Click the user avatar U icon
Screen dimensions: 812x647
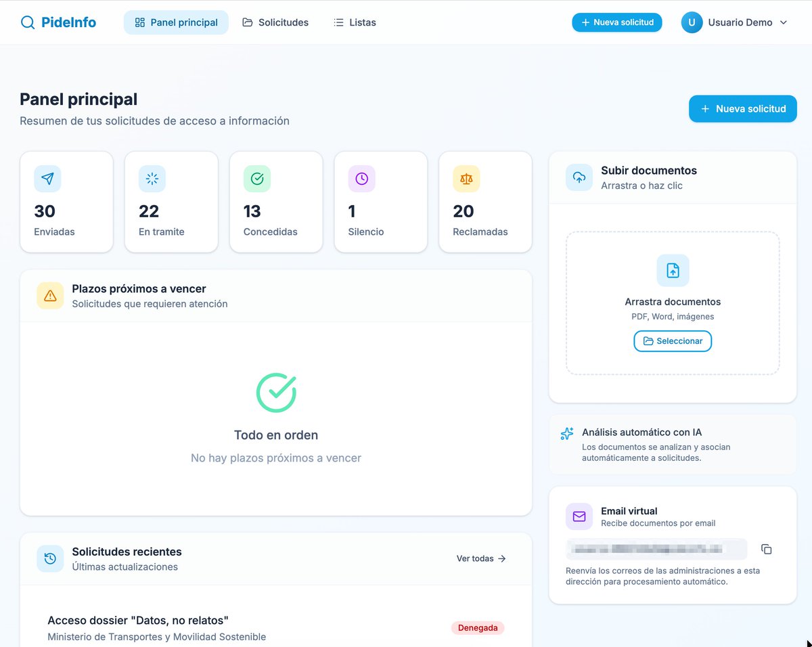coord(692,22)
